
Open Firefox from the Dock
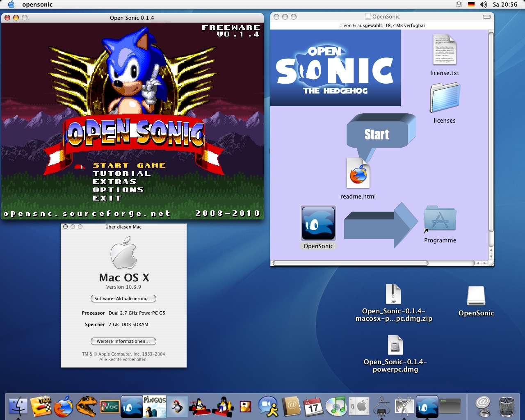click(63, 406)
